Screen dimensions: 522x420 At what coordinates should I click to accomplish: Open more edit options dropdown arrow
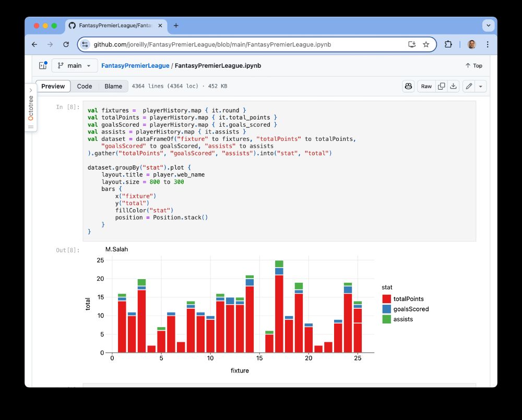[x=481, y=86]
